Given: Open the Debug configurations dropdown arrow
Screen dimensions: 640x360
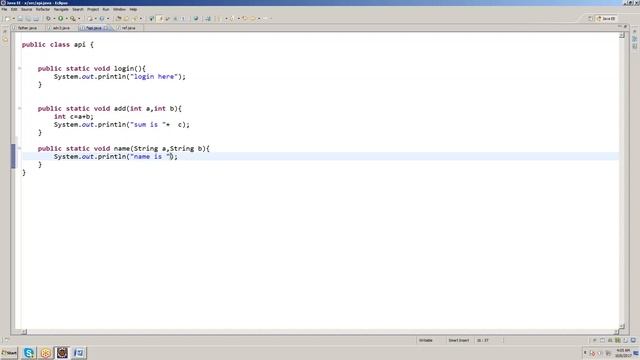Looking at the screenshot, I should pos(54,18).
